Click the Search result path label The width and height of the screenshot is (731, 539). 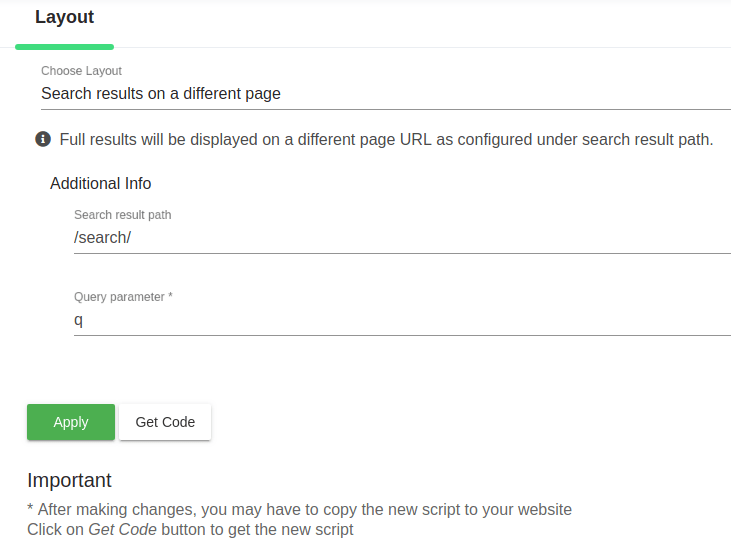click(122, 215)
